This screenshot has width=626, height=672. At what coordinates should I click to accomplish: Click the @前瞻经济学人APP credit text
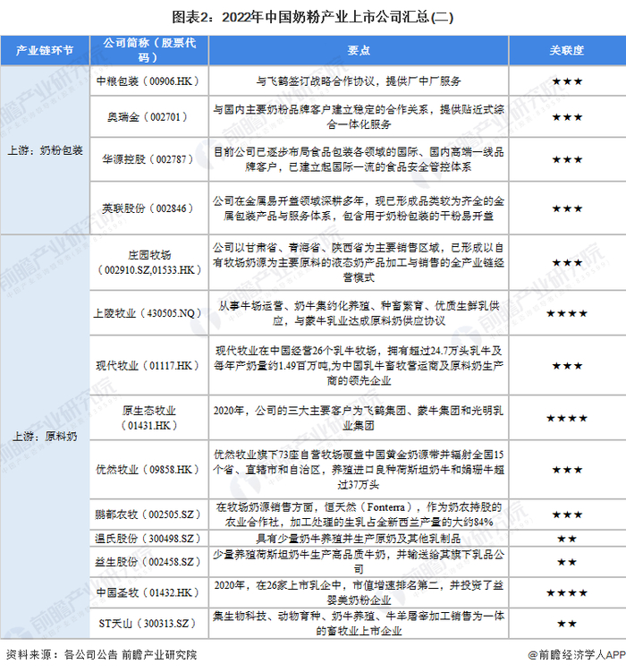coord(577,654)
